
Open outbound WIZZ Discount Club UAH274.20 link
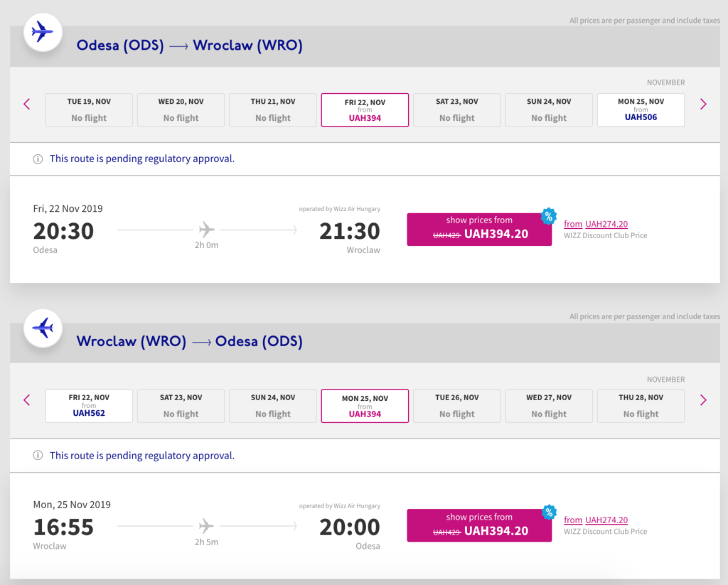point(606,224)
